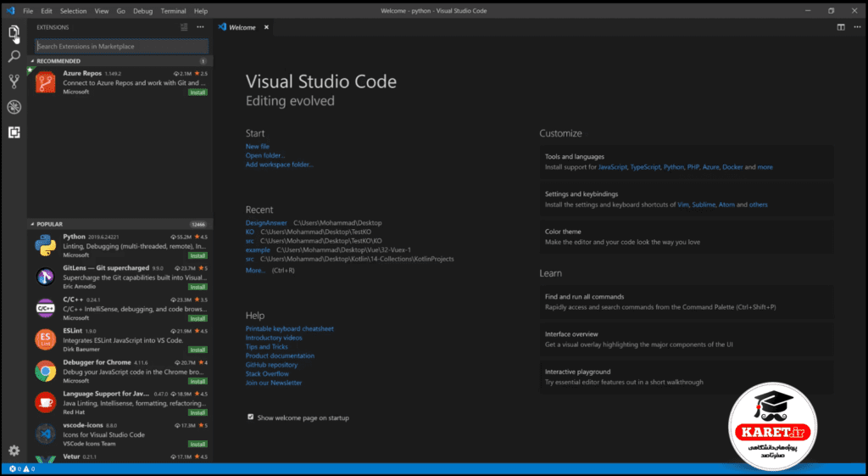Click the Azure Repos extension icon
This screenshot has width=868, height=476.
click(x=46, y=82)
